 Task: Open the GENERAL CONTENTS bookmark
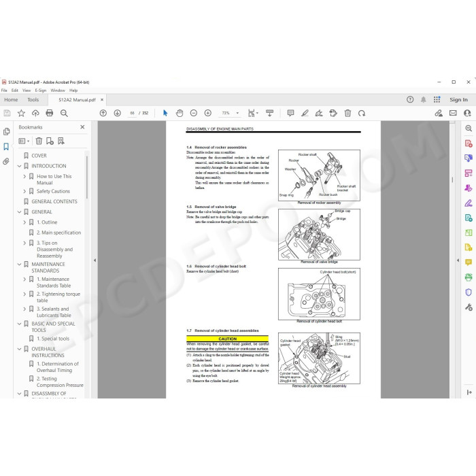point(54,201)
